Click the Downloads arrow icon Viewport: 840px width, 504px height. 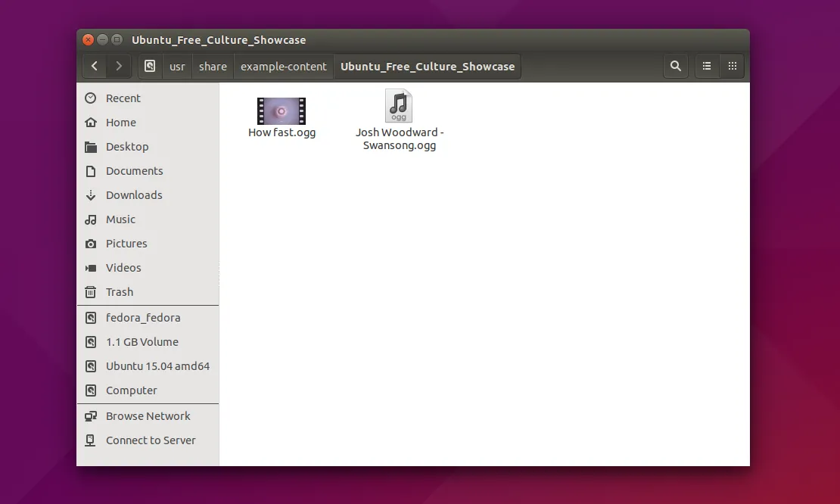91,195
